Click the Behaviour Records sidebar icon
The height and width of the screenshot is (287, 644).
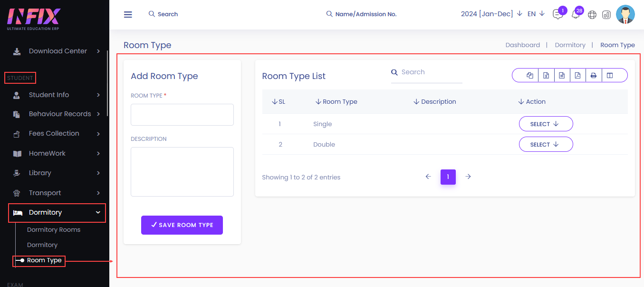click(x=17, y=114)
